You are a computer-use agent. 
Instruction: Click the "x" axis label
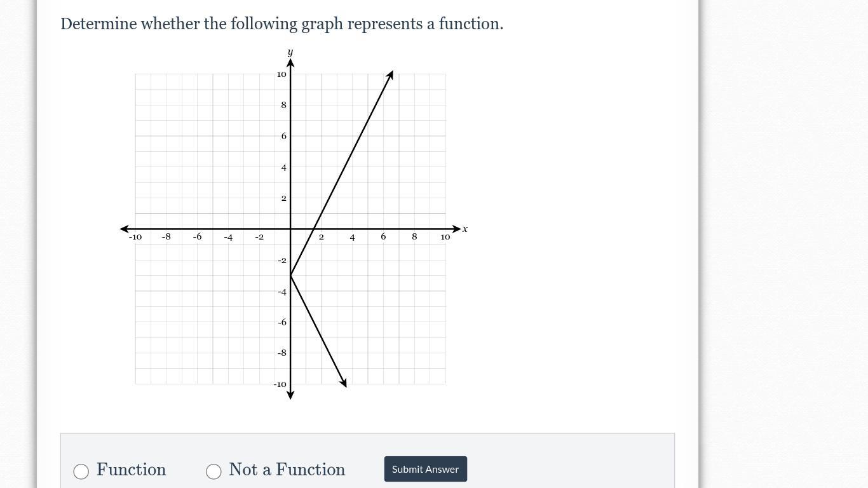point(465,229)
